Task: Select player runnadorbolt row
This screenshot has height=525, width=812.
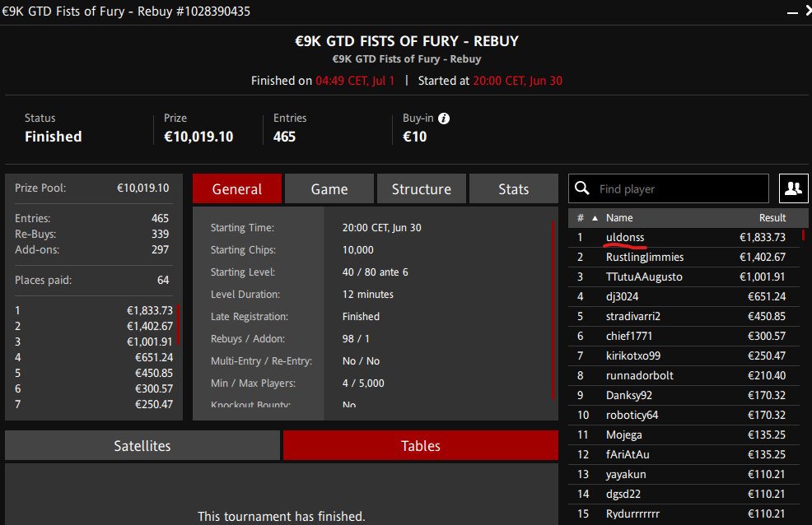Action: coord(684,375)
